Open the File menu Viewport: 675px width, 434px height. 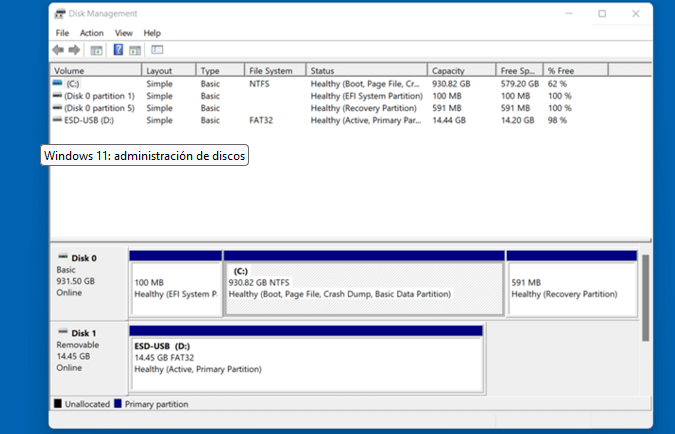pos(62,33)
